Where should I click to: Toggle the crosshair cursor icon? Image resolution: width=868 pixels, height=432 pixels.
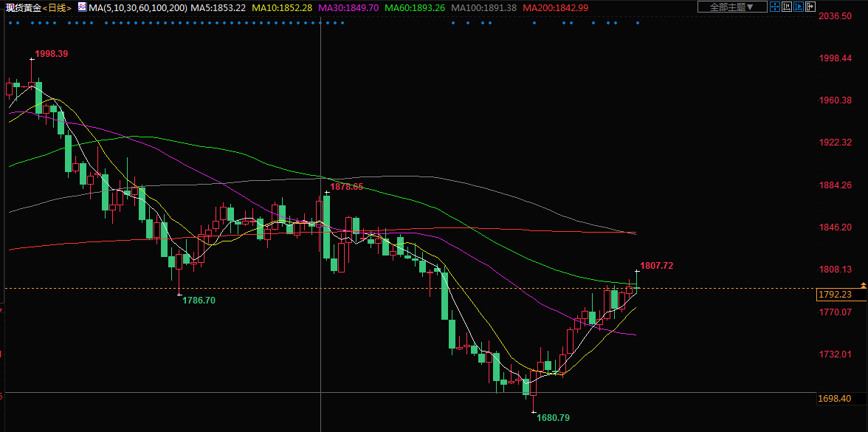(x=774, y=7)
